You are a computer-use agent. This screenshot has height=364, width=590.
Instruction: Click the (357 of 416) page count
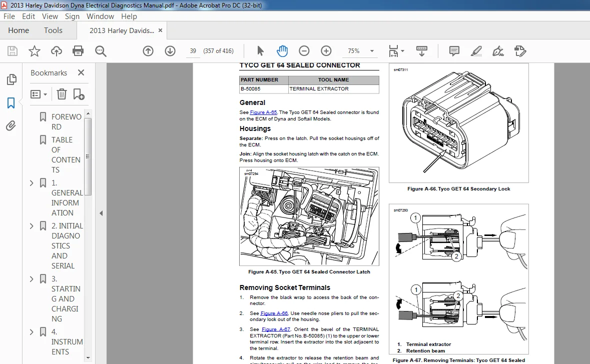[218, 51]
